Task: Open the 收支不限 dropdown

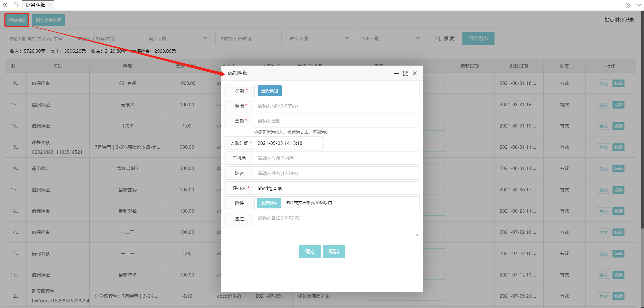Action: tap(319, 38)
